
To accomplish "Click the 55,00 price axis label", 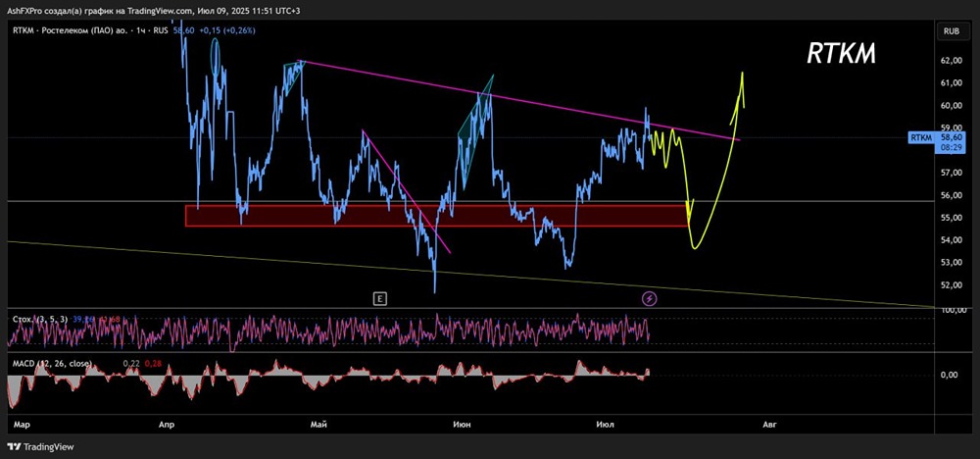I will coord(950,218).
